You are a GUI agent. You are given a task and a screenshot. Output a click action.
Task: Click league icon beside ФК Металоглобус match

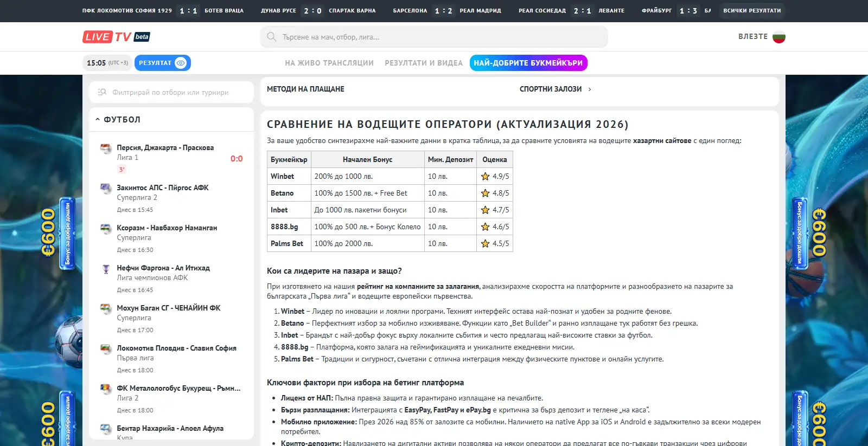coord(106,389)
